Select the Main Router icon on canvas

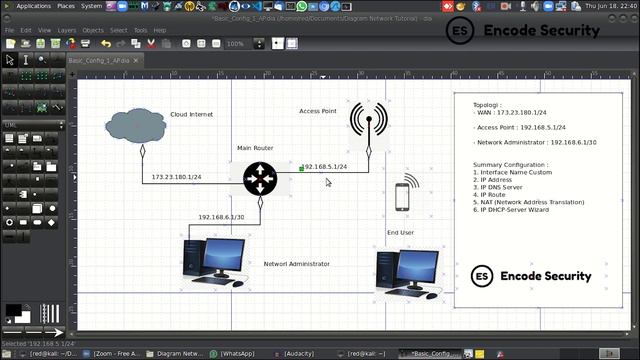pos(260,179)
